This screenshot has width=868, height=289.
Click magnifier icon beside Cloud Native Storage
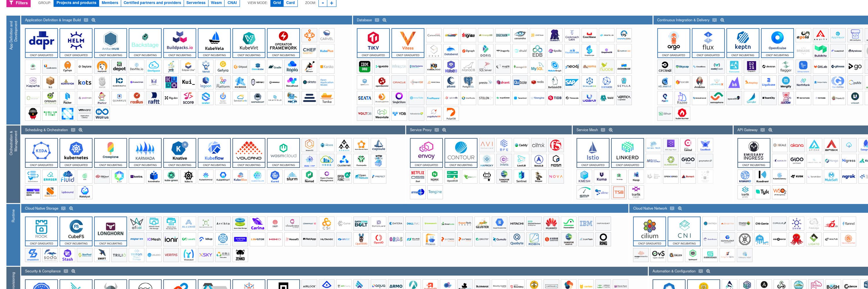[71, 209]
